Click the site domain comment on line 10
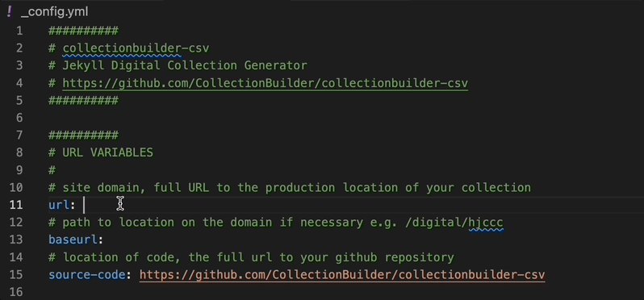 click(290, 188)
